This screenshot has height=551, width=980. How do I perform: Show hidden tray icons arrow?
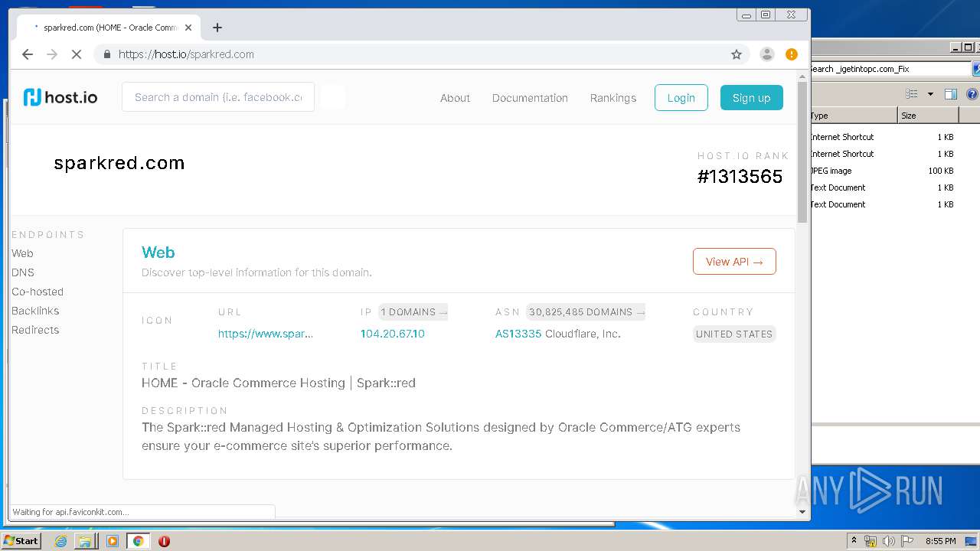click(854, 541)
